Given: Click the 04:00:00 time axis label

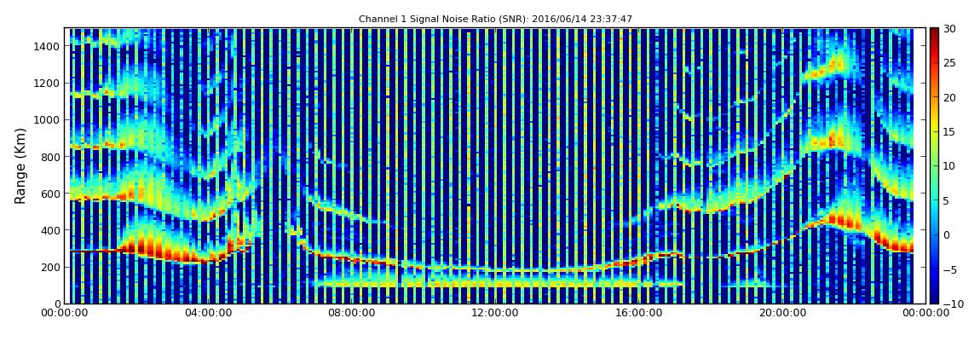Looking at the screenshot, I should (x=207, y=314).
